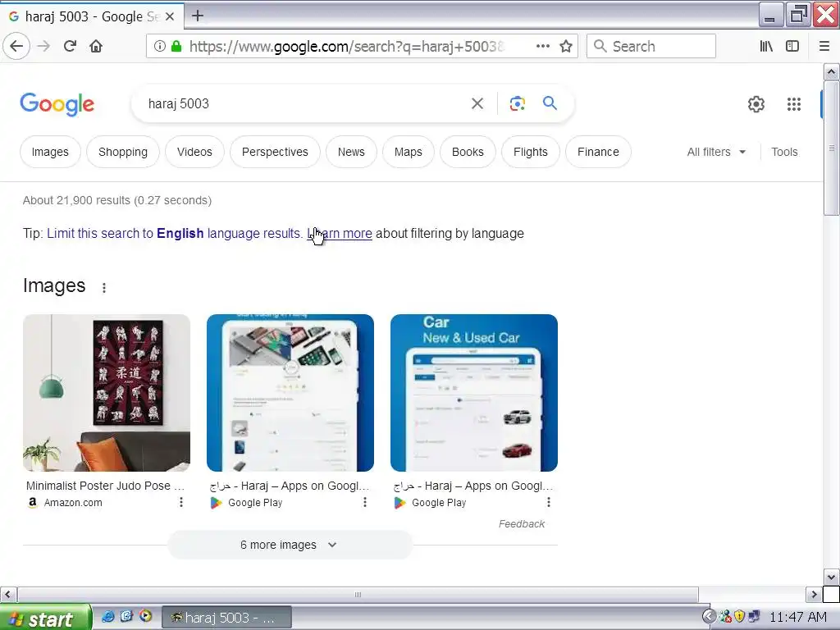The height and width of the screenshot is (630, 840).
Task: Click the browser forward arrow
Action: 43,46
